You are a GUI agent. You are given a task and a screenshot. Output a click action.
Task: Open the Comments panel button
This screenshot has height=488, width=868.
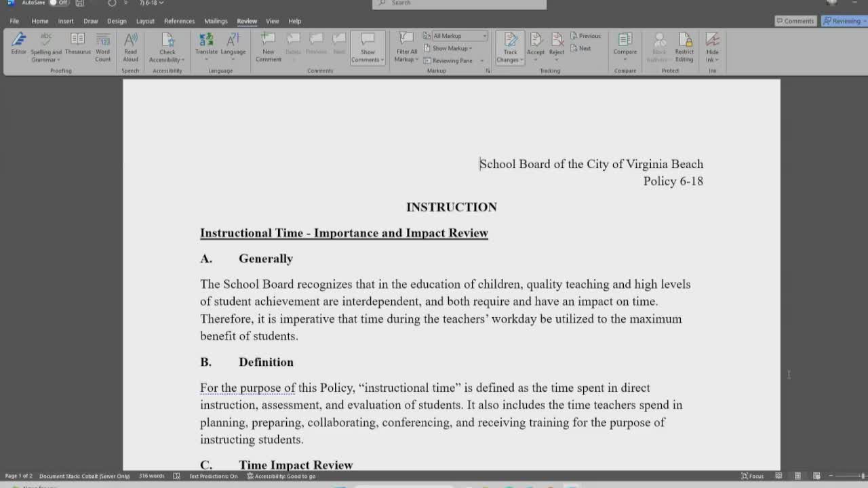point(795,21)
